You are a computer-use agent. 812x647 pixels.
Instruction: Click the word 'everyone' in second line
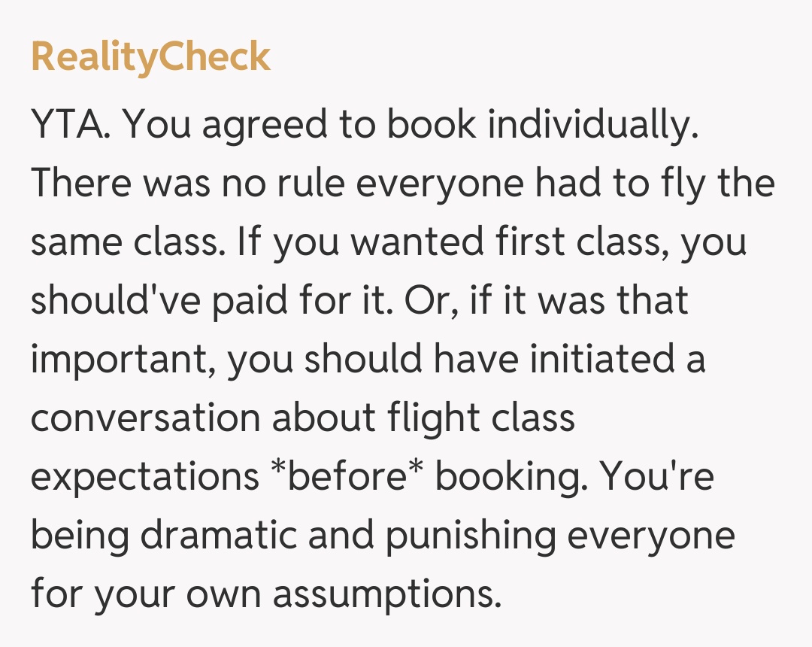click(x=440, y=183)
